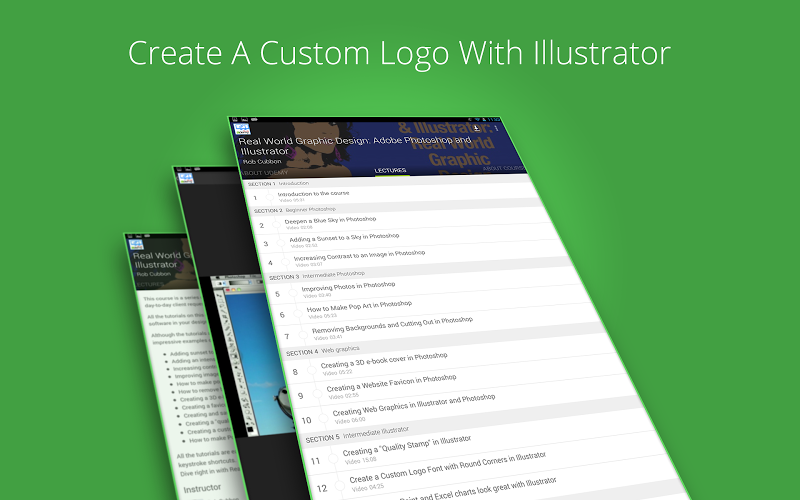Viewport: 800px width, 500px height.
Task: Tap the app logo in the middle video screen
Action: pos(186,179)
